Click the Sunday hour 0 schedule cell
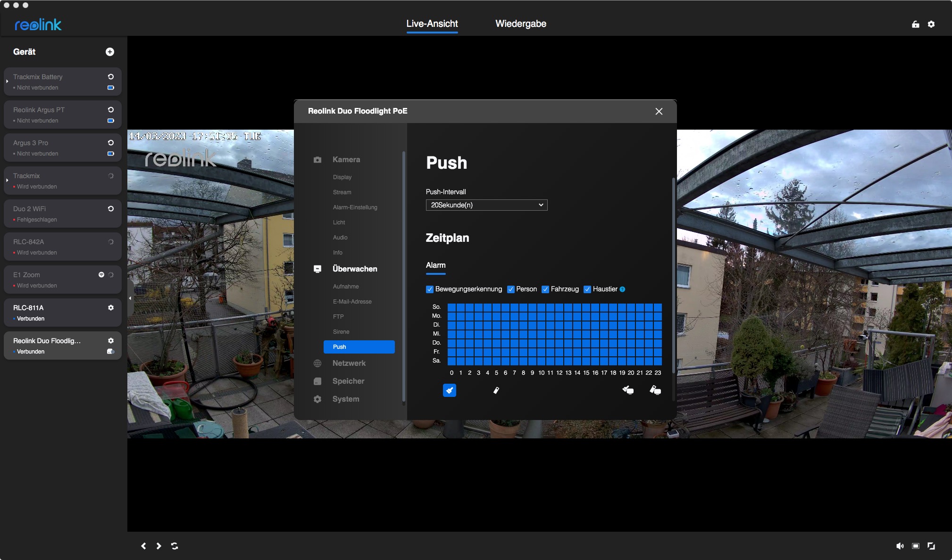Screen dimensions: 952x560 [451, 307]
